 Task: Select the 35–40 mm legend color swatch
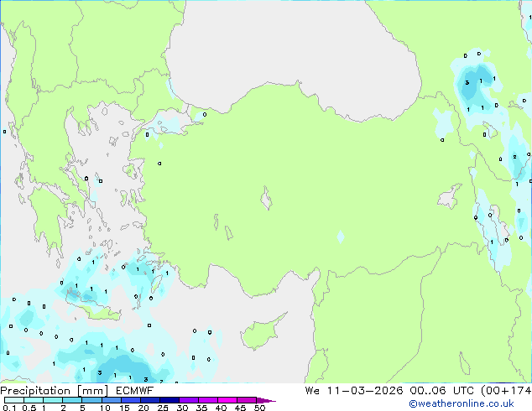[207, 400]
